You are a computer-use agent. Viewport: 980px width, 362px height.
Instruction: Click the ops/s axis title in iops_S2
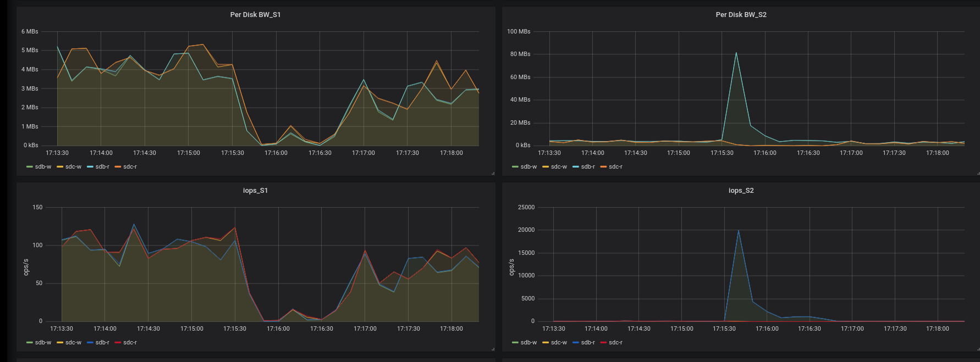511,267
